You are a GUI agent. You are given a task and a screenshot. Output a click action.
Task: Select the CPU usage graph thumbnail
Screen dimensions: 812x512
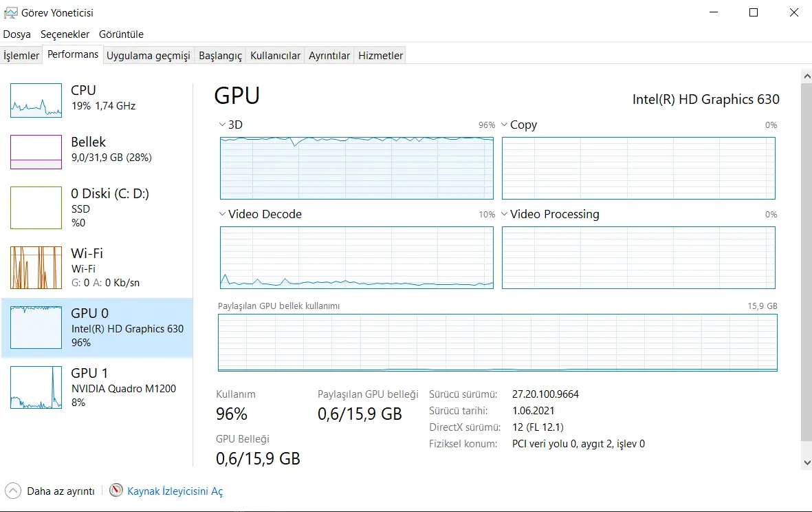[36, 100]
